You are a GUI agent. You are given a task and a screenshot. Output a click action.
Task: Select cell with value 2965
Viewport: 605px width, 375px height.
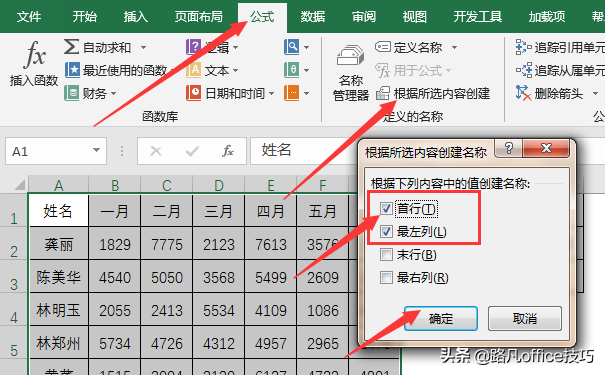click(x=323, y=343)
